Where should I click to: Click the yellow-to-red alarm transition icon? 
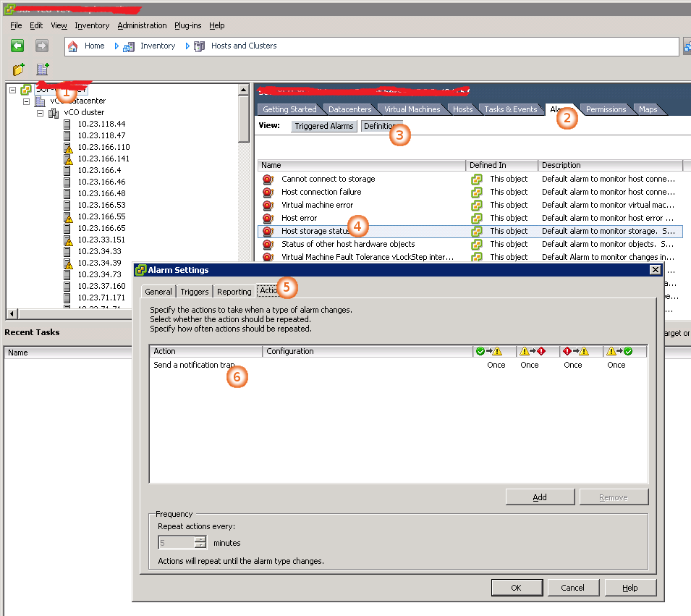[533, 351]
